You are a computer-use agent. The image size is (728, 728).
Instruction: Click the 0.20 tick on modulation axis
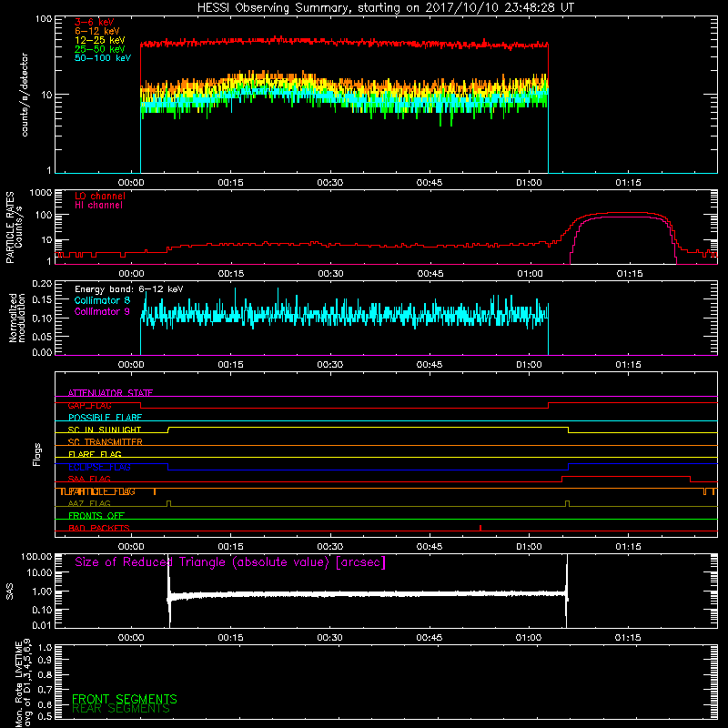pos(42,284)
